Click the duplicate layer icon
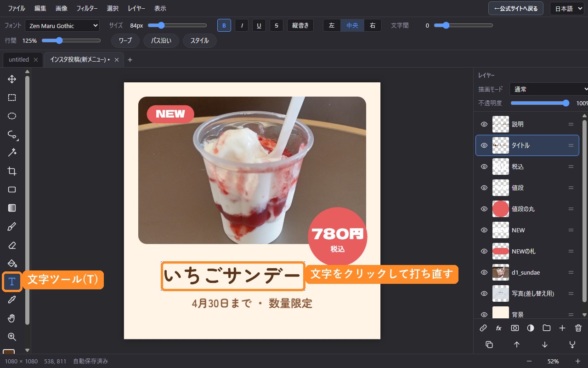The image size is (588, 368). click(x=489, y=345)
